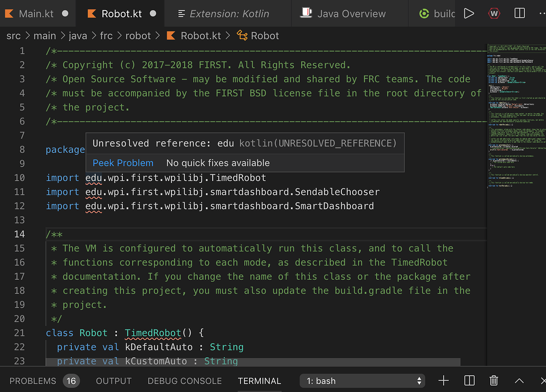
Task: Click the unsaved dot on Main.kt tab
Action: (65, 14)
